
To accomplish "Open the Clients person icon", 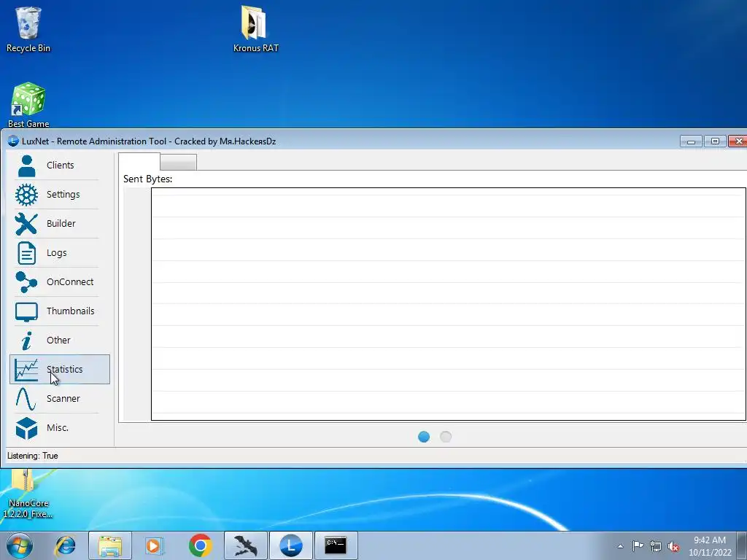I will [26, 166].
